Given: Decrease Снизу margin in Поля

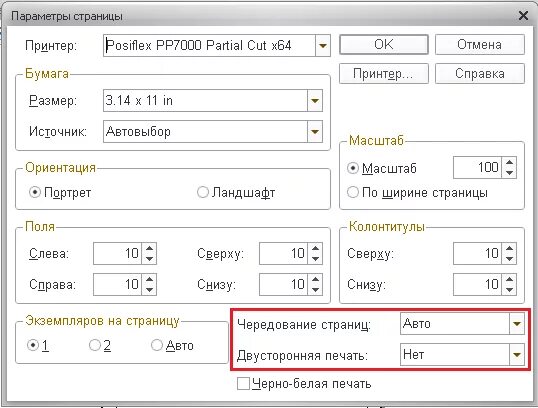Looking at the screenshot, I should point(315,290).
